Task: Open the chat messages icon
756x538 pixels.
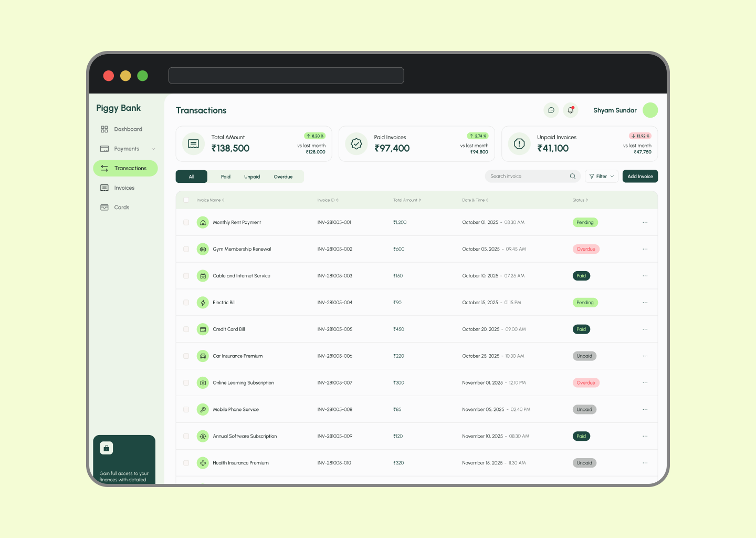Action: (551, 110)
